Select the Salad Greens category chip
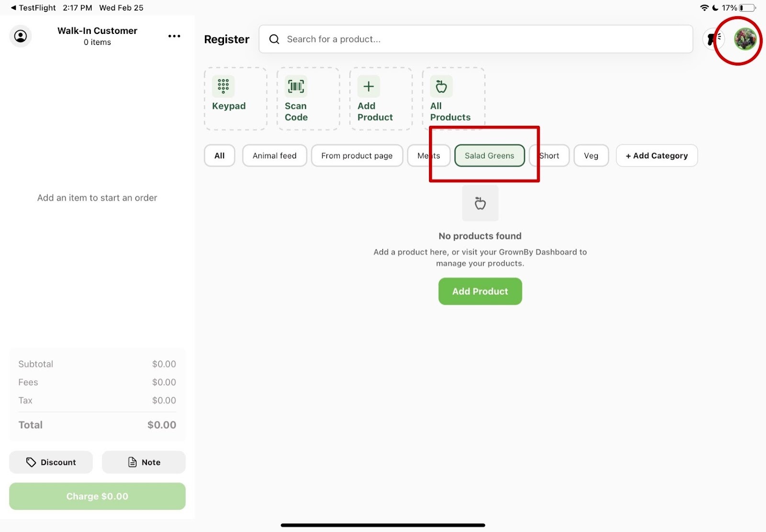766x532 pixels. coord(489,155)
